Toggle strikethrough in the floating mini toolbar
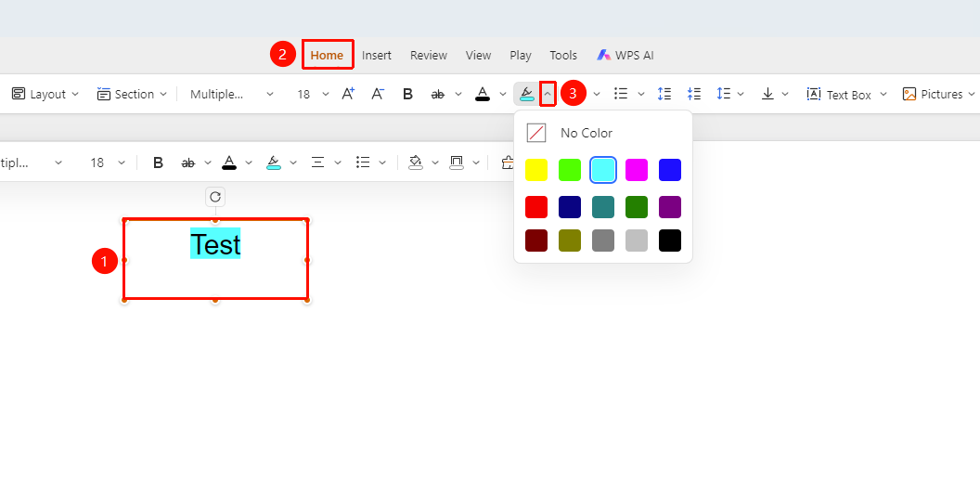 (188, 162)
